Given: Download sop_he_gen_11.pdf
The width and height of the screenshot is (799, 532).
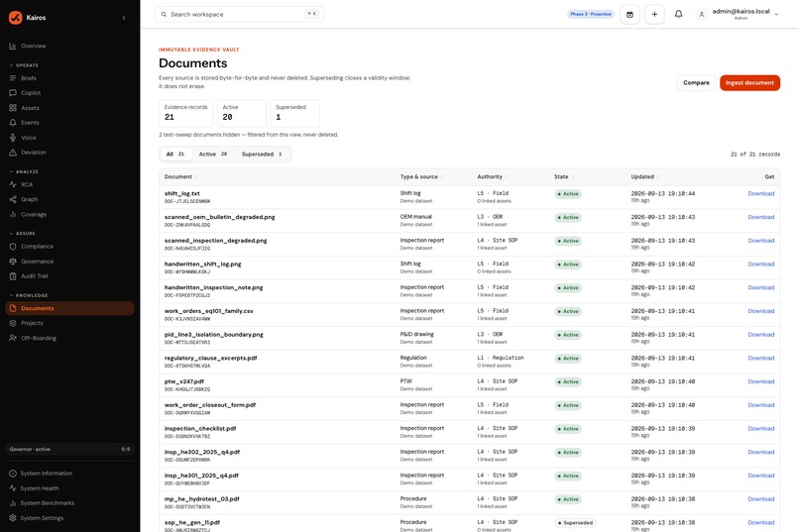Looking at the screenshot, I should pos(760,522).
